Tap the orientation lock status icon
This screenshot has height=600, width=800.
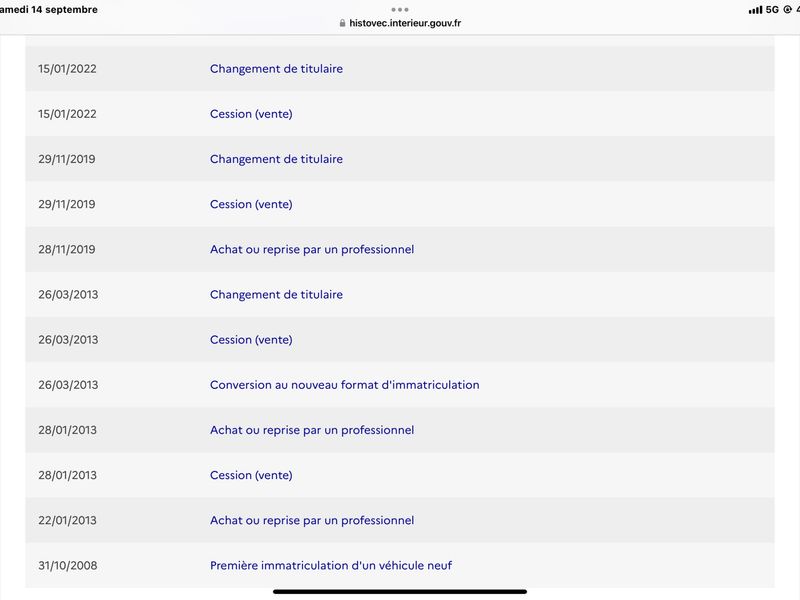tap(787, 10)
